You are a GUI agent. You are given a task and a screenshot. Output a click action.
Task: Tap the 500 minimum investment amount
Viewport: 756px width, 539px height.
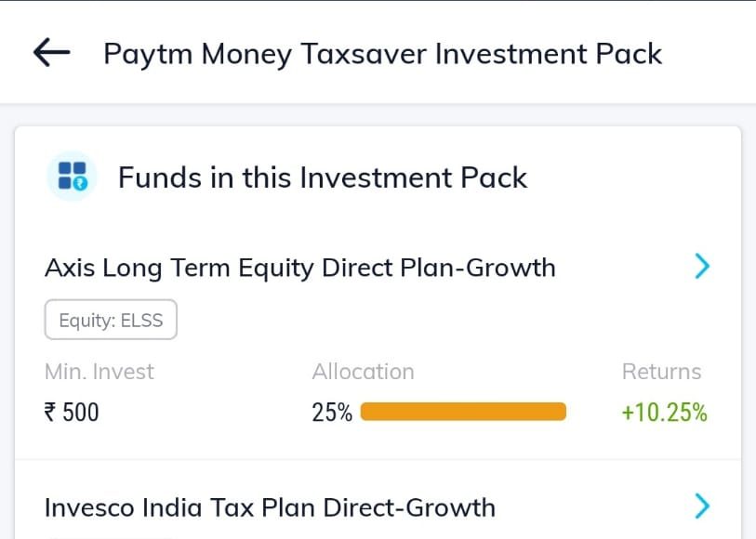point(81,412)
